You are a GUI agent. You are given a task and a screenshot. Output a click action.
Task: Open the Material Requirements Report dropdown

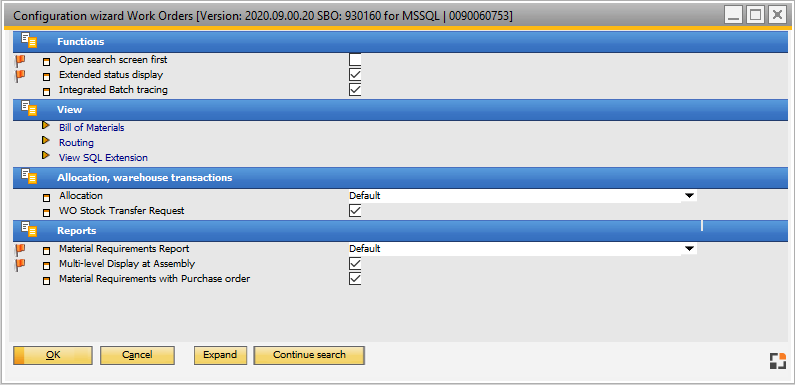pyautogui.click(x=689, y=249)
